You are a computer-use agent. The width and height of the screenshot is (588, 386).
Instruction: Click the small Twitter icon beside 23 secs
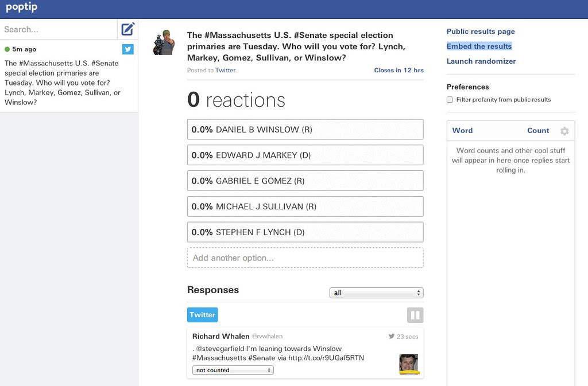click(392, 336)
